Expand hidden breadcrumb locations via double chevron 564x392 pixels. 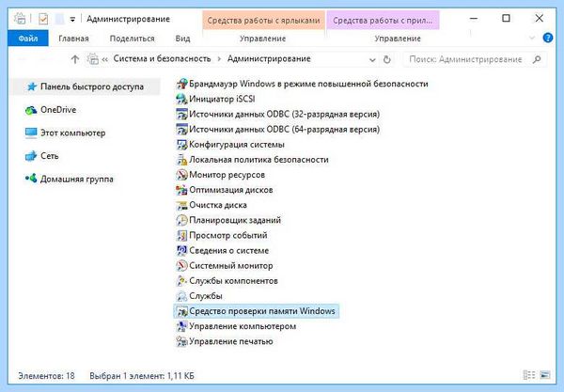[105, 60]
